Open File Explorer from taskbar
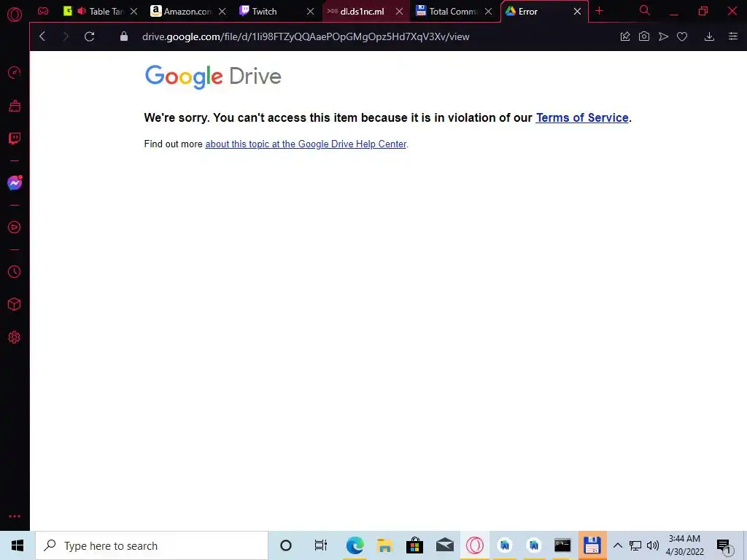This screenshot has height=560, width=747. [385, 545]
